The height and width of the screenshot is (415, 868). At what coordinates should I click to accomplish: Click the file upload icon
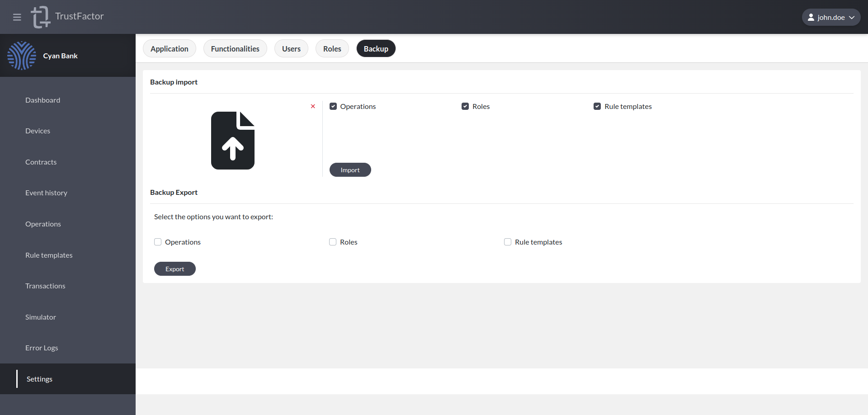[x=232, y=141]
